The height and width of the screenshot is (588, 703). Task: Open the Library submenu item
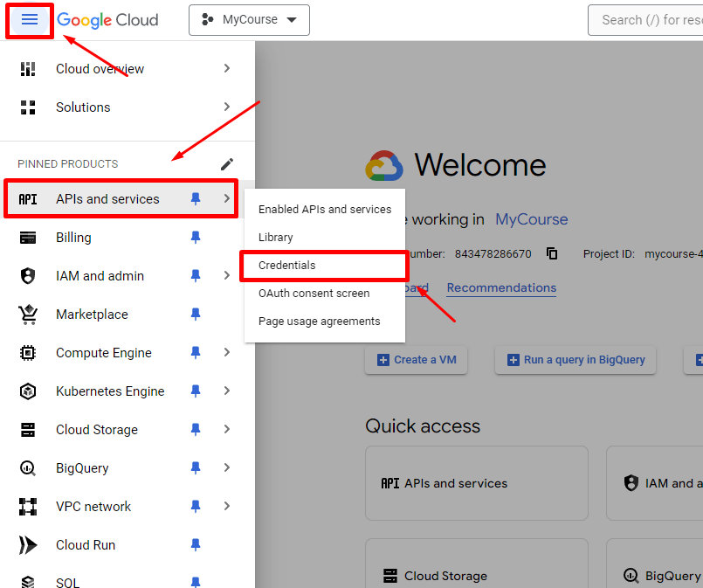(x=325, y=238)
